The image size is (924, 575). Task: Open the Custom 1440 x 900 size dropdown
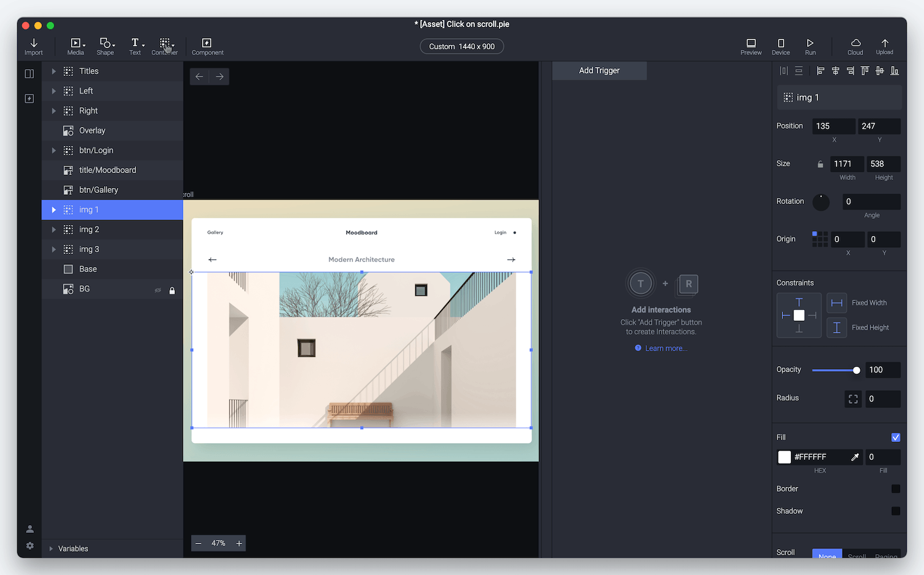[x=462, y=46]
